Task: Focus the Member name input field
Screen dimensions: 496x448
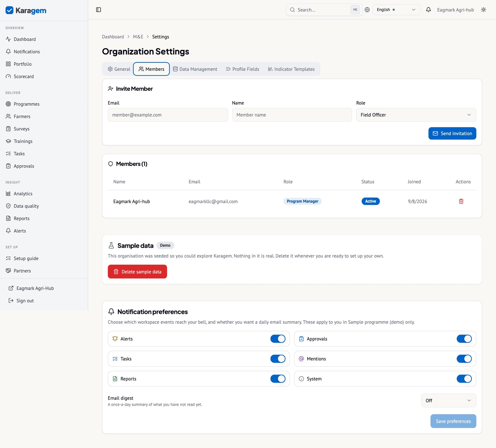Action: [x=292, y=115]
